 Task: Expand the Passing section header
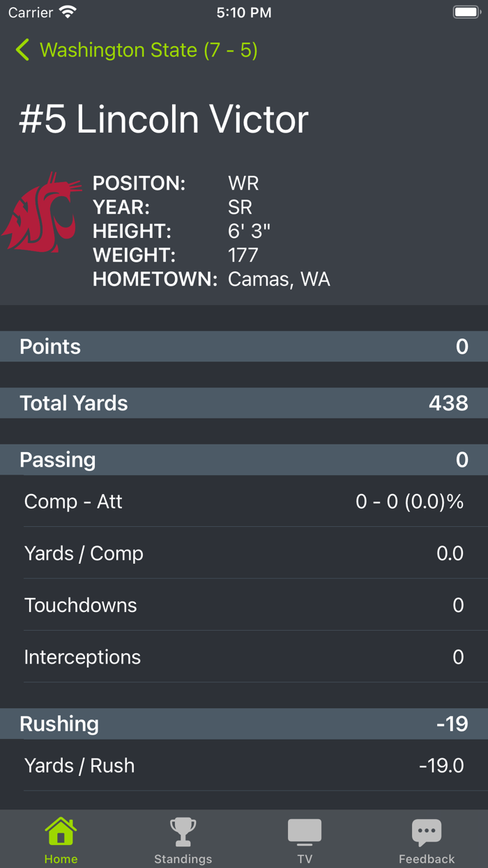click(244, 460)
